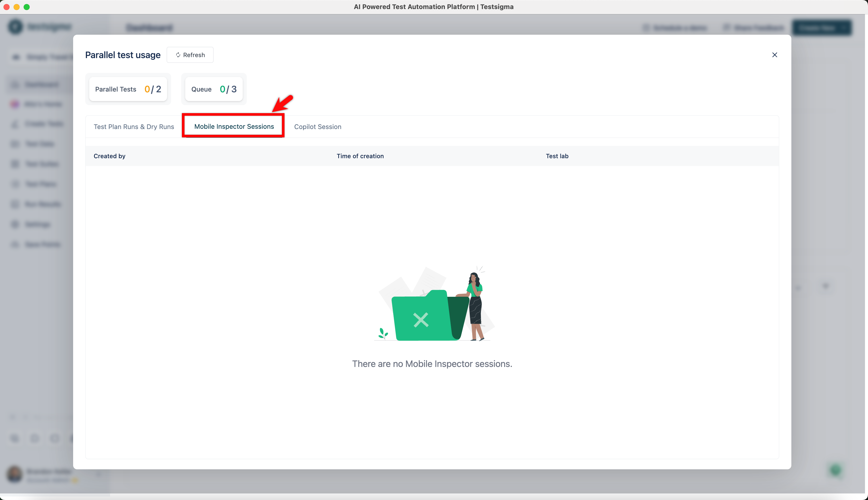Image resolution: width=868 pixels, height=500 pixels.
Task: Open Settings via the gear icon in sidebar
Action: (x=15, y=224)
